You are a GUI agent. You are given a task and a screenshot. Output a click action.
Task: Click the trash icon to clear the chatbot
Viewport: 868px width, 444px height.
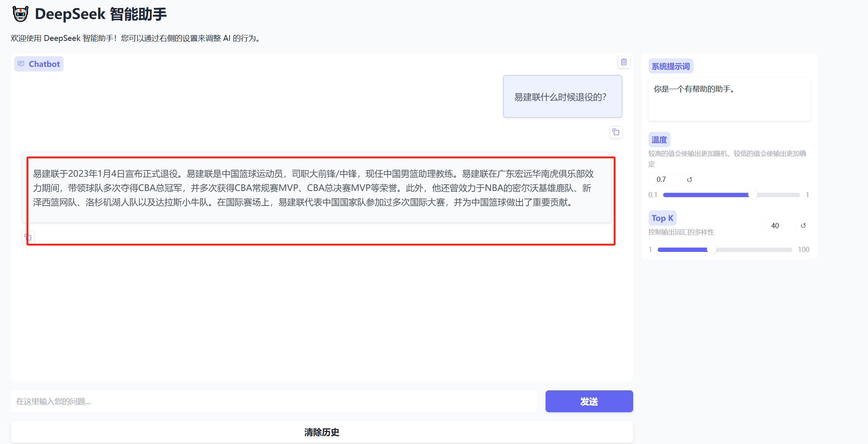624,62
